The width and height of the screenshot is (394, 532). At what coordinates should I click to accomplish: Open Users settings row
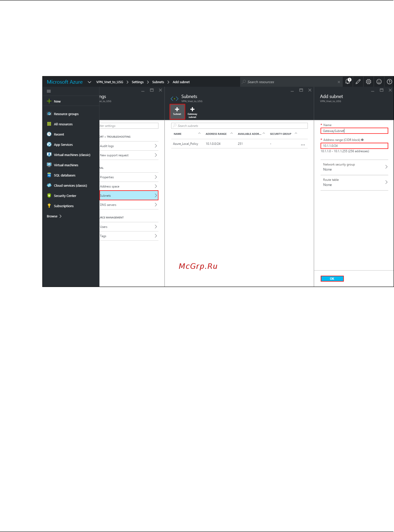129,227
